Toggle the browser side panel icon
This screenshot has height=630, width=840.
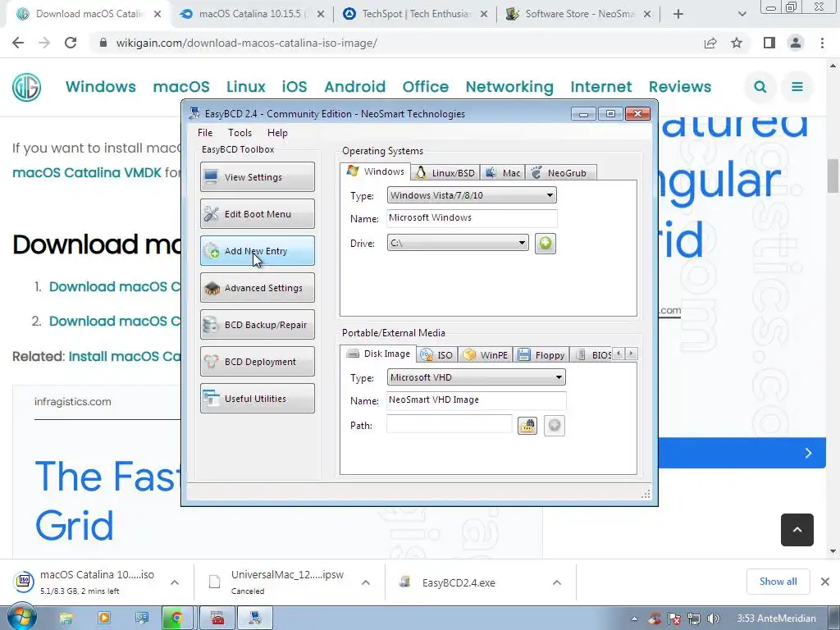tap(769, 43)
